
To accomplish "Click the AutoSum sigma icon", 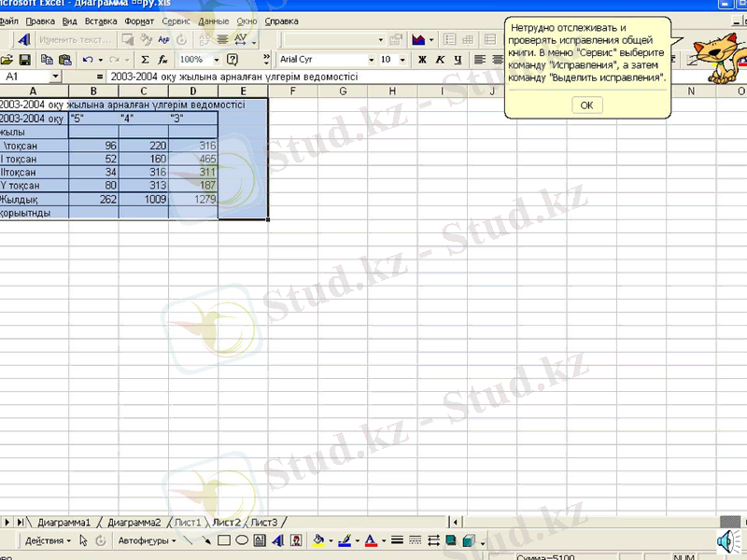I will tap(145, 59).
